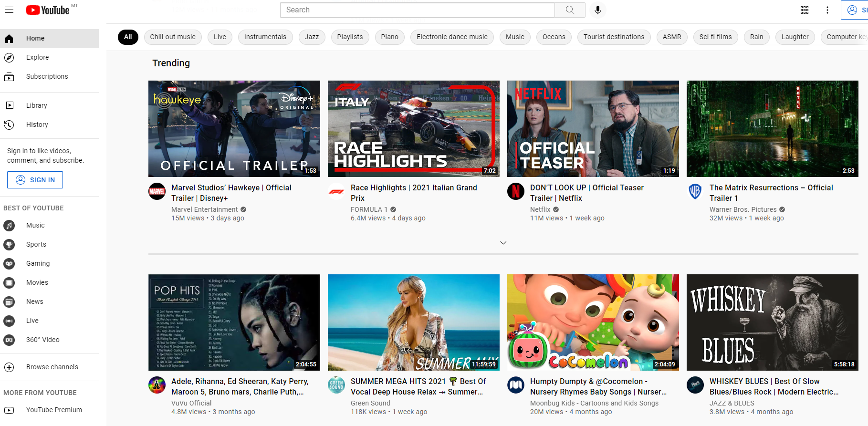Select the Instrumentals chip

tap(265, 37)
